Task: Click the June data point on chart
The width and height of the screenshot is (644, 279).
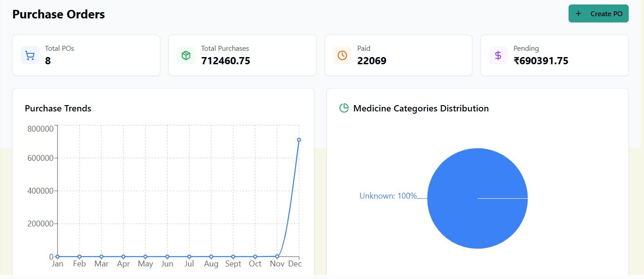Action: pos(167,257)
